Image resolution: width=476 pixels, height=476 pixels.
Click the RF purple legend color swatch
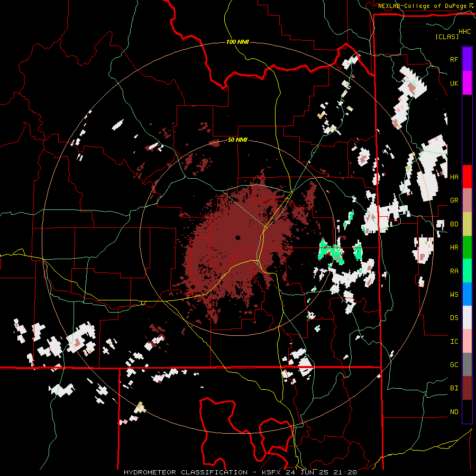(x=467, y=59)
